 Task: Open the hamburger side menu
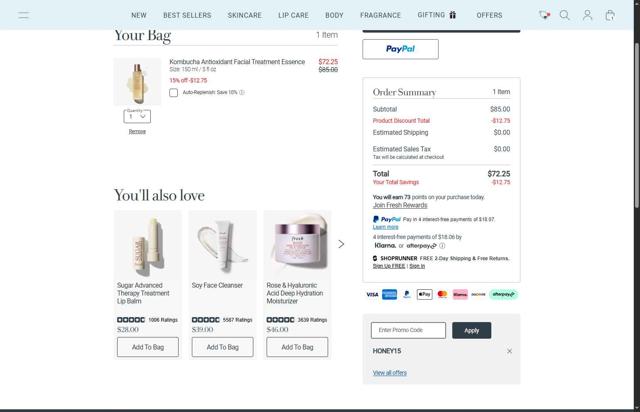coord(24,15)
